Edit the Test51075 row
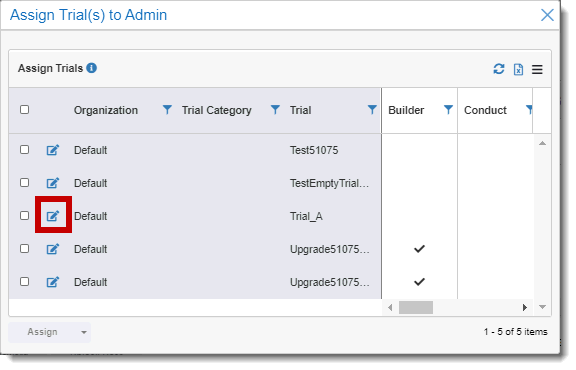This screenshot has height=370, width=576. (53, 150)
